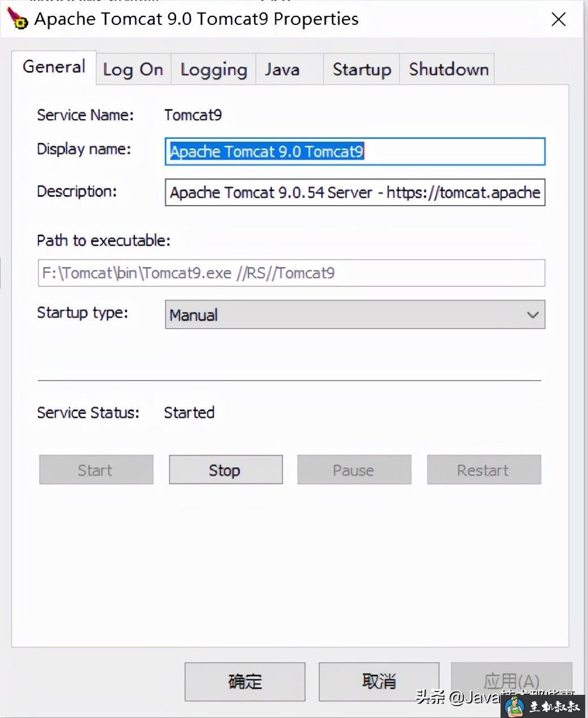The height and width of the screenshot is (718, 588).
Task: Click the Service Name label
Action: 85,115
